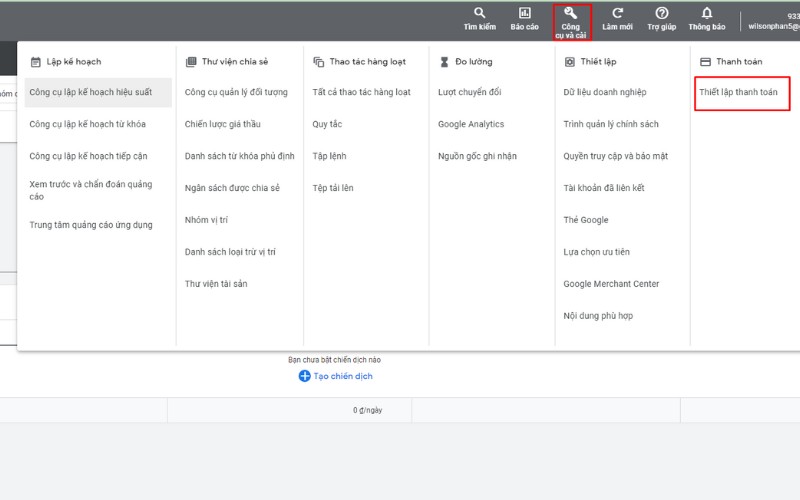Click the Làm mới refresh icon
This screenshot has width=800, height=500.
617,14
